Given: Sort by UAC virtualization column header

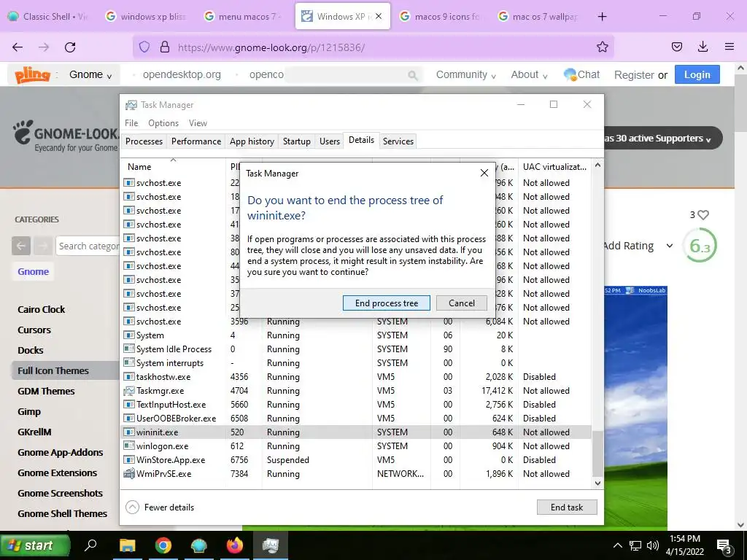Looking at the screenshot, I should tap(554, 167).
